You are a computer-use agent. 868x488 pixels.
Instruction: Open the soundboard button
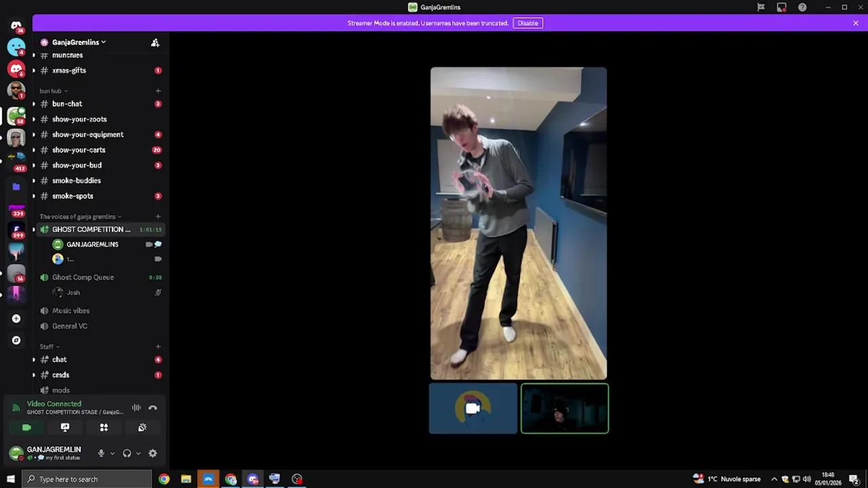pos(142,428)
